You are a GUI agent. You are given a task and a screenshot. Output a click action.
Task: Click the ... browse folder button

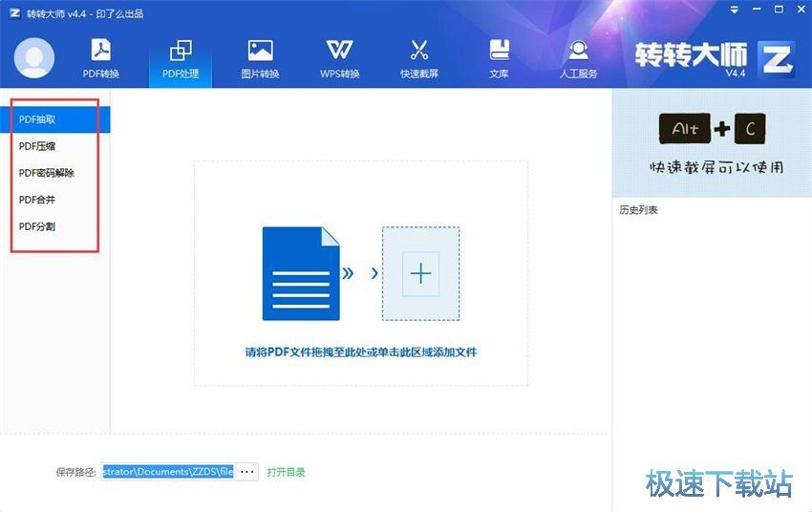coord(247,472)
